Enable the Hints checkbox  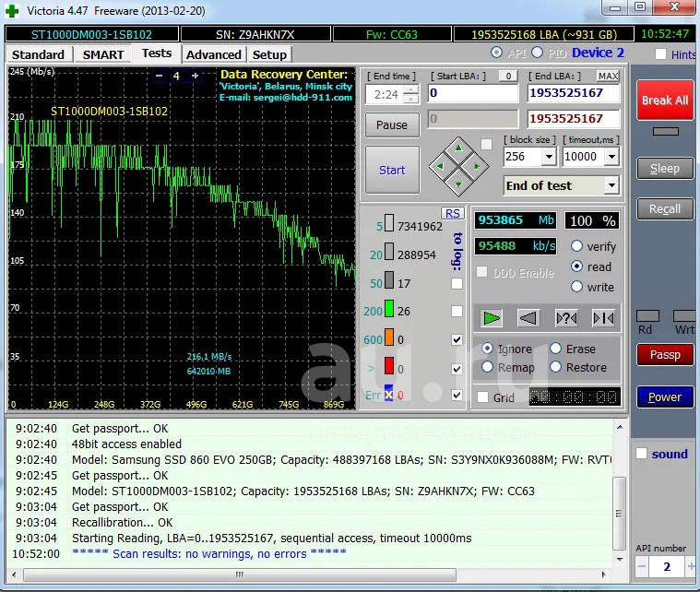(x=660, y=54)
